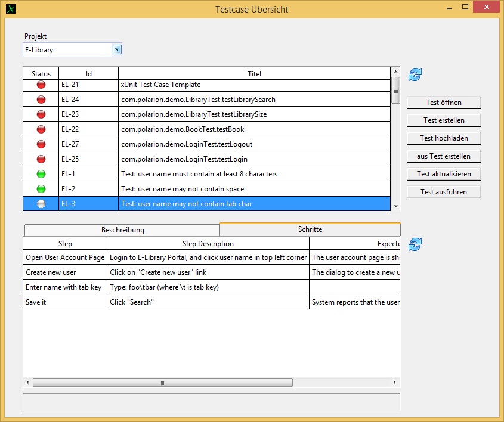The height and width of the screenshot is (422, 504).
Task: Click the Test erstellen button
Action: pyautogui.click(x=444, y=120)
